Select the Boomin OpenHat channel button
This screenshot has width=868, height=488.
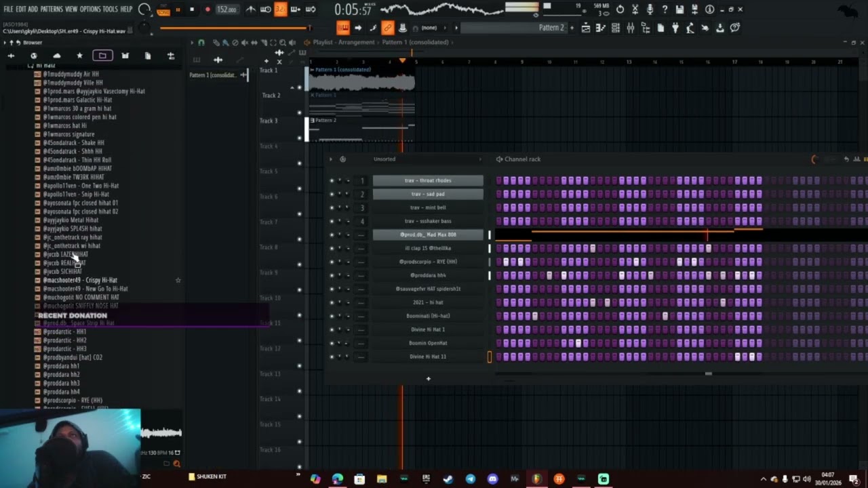[x=428, y=343]
